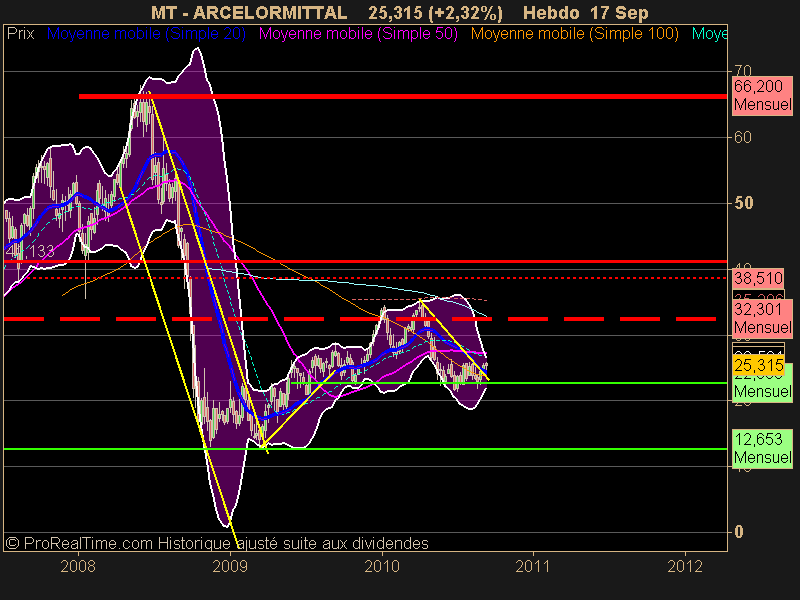Click the Moyenne mobile (Simple 50) legend

coord(358,34)
